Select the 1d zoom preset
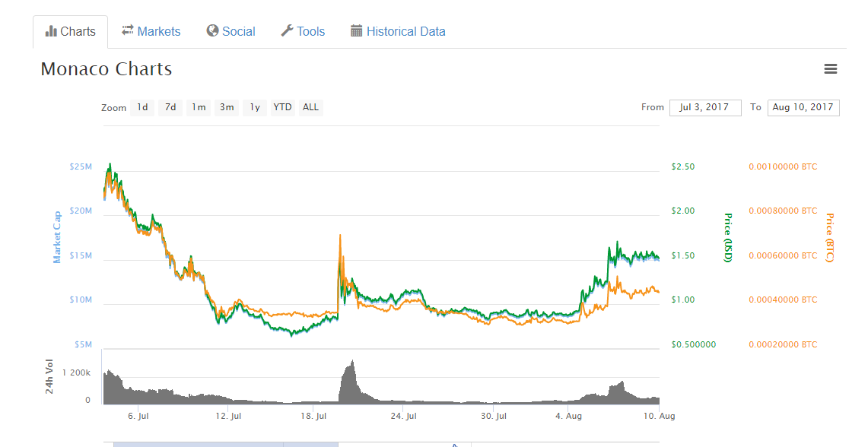The image size is (868, 447). pyautogui.click(x=141, y=107)
